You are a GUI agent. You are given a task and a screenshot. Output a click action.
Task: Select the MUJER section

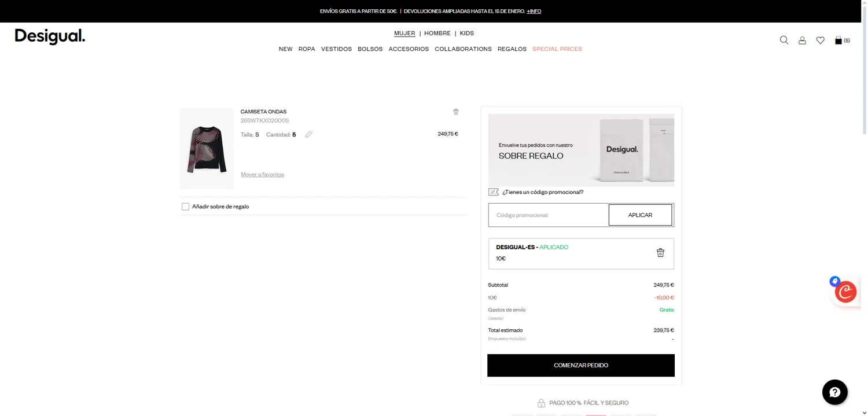point(404,34)
